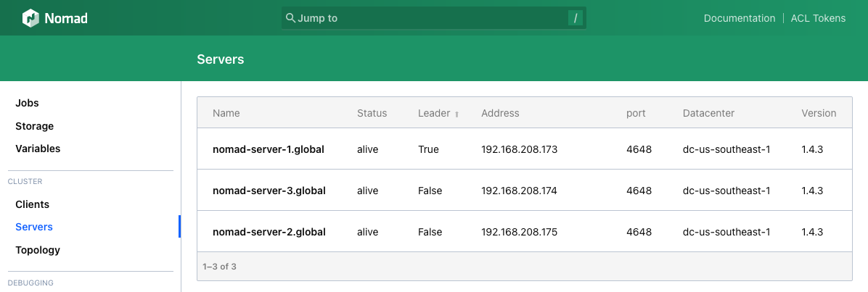Select the nomad-server-2.global server row
The width and height of the screenshot is (868, 292).
pos(269,232)
